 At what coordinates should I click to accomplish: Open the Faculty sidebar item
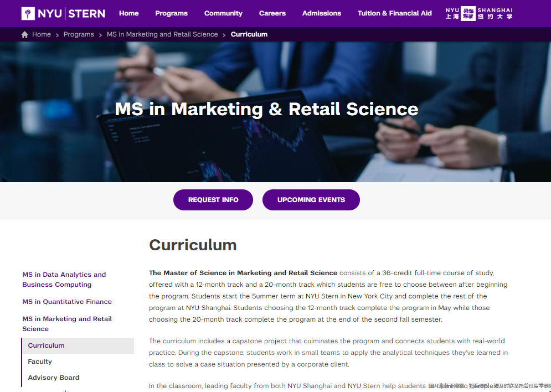point(40,362)
